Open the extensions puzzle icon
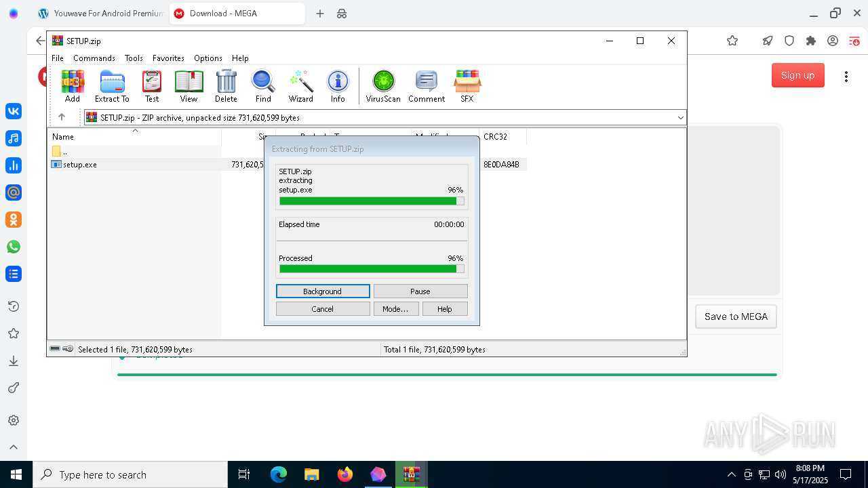This screenshot has width=868, height=488. point(811,41)
